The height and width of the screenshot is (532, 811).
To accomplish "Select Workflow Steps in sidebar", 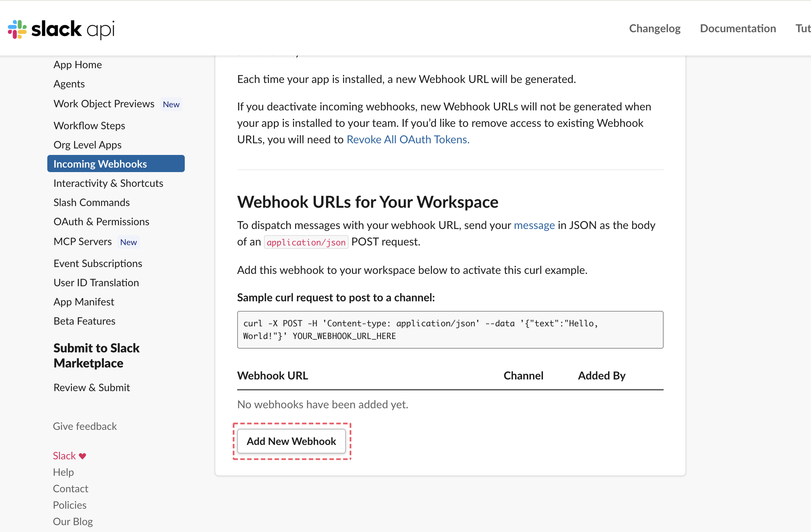I will pyautogui.click(x=89, y=125).
